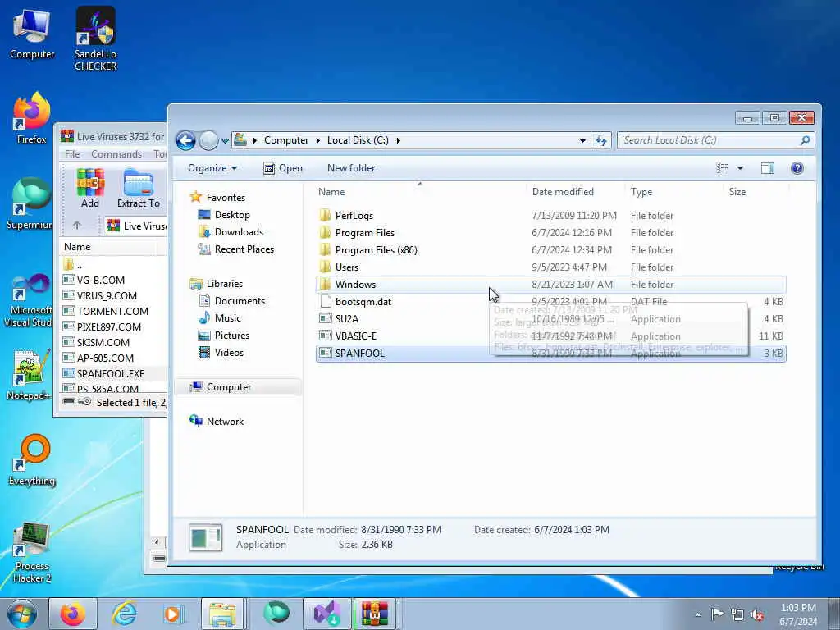Select the Users folder
The image size is (840, 630).
(x=550, y=267)
